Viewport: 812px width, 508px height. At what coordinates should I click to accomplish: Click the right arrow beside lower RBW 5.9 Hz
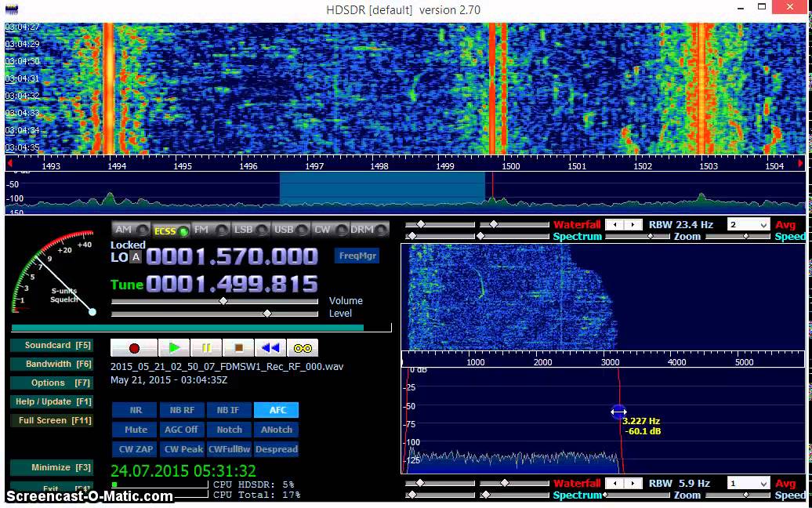pyautogui.click(x=633, y=483)
